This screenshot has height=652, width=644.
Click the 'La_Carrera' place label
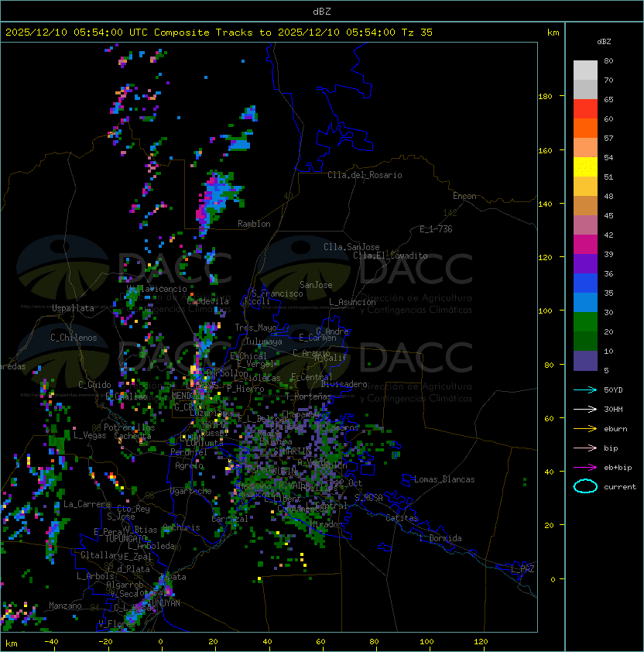[x=87, y=504]
